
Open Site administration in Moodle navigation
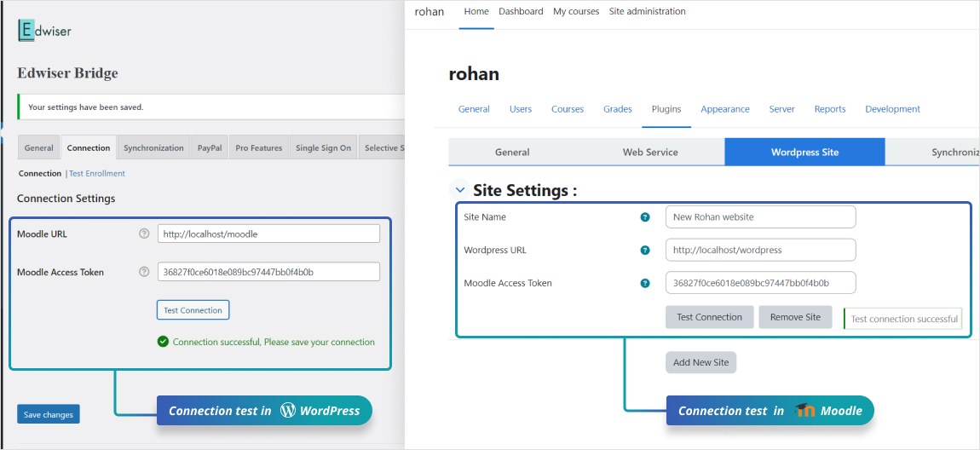pos(647,11)
